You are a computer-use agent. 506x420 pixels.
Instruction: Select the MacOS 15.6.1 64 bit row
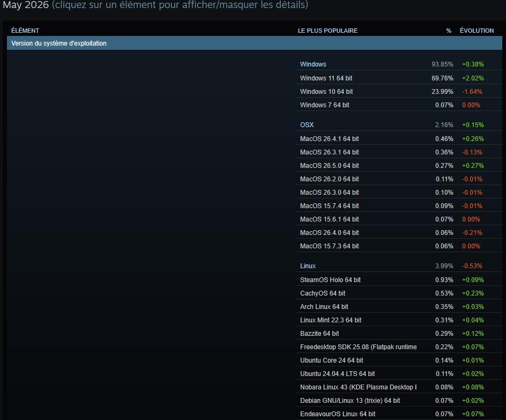pyautogui.click(x=399, y=219)
